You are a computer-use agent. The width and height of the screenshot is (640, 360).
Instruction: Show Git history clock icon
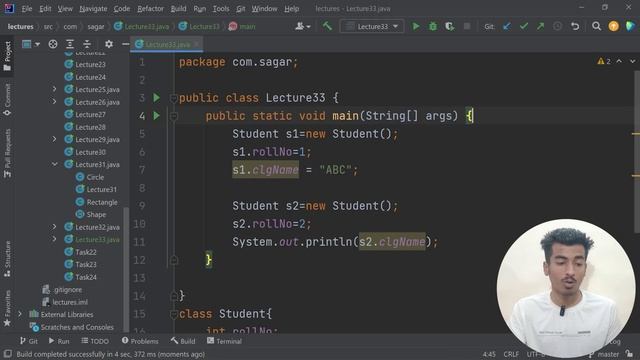(557, 27)
